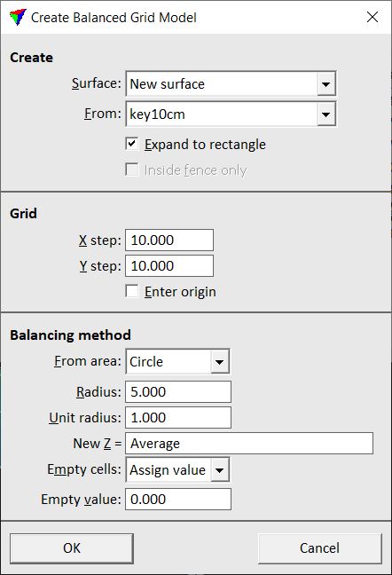Click the Create section heading

[x=32, y=58]
